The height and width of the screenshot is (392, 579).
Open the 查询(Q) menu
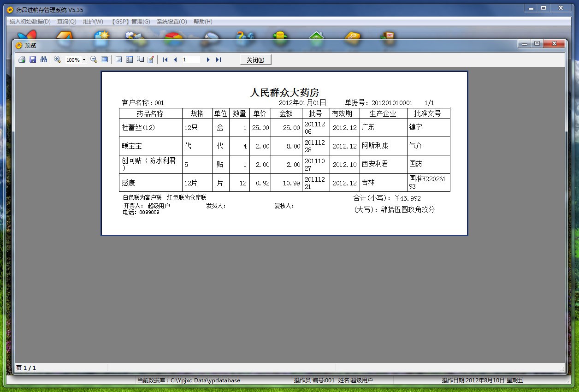click(66, 22)
